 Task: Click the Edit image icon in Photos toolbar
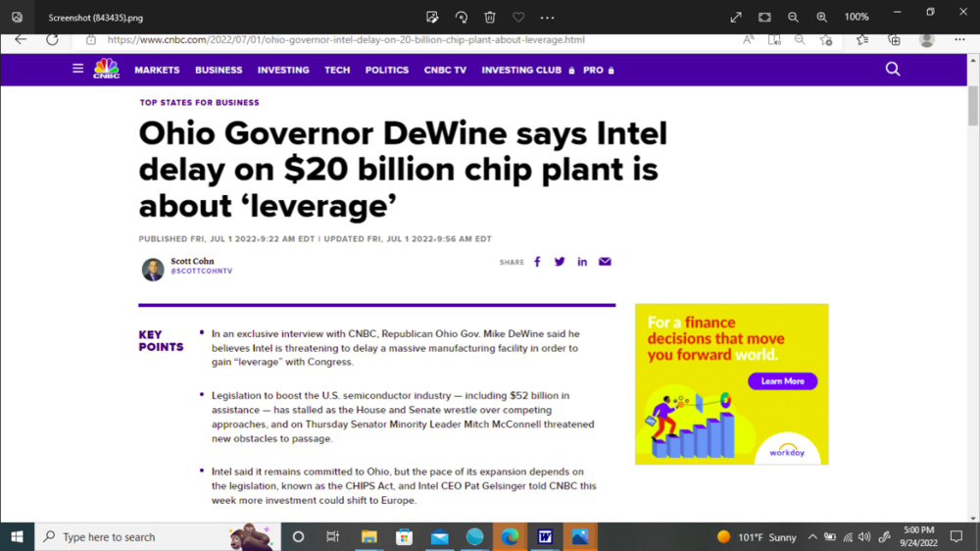click(x=432, y=18)
